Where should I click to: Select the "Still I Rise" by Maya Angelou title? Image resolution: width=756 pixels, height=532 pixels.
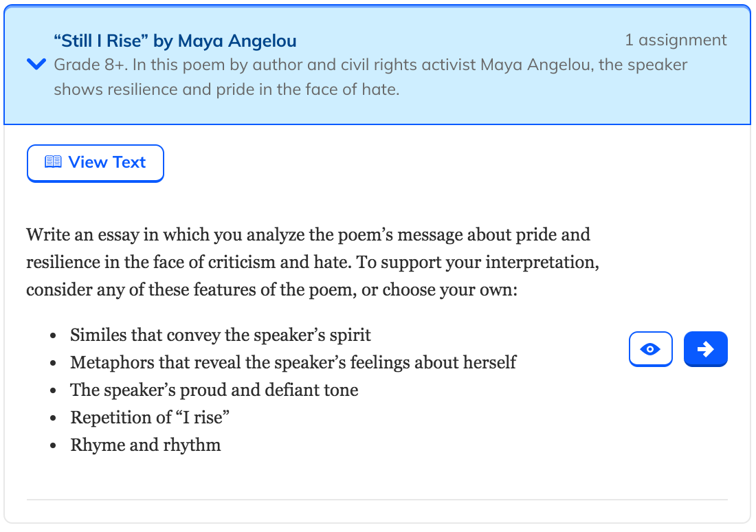point(175,41)
